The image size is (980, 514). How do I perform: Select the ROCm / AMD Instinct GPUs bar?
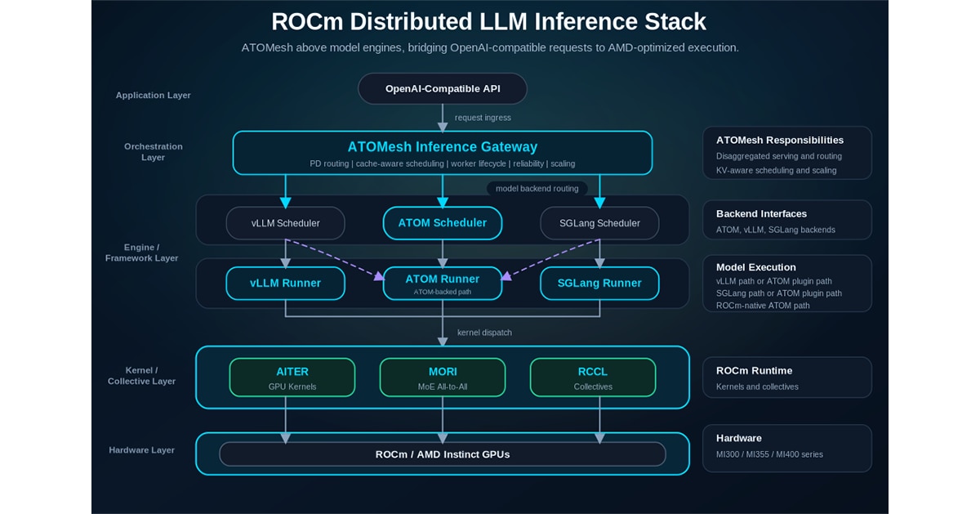(x=443, y=454)
